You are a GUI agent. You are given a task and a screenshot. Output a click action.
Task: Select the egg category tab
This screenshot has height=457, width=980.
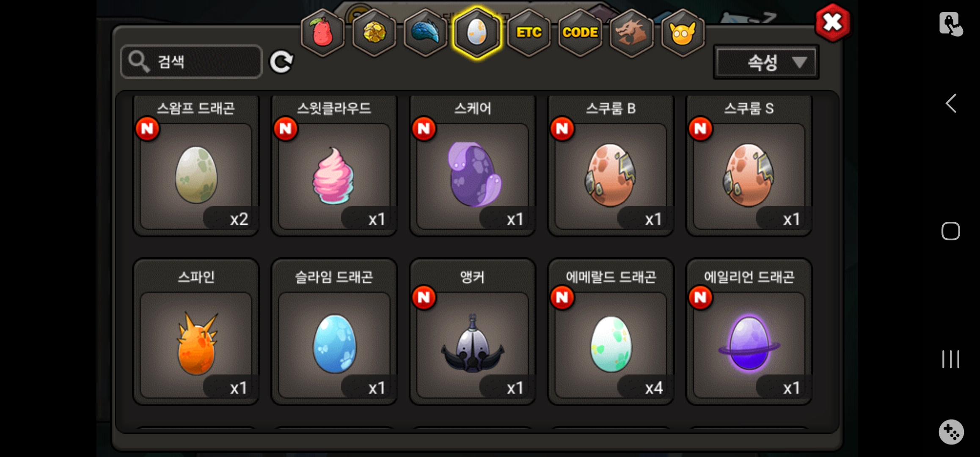pos(477,33)
